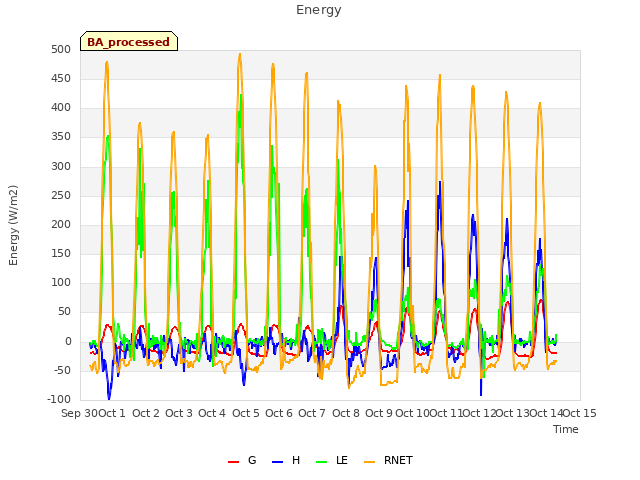Click the Energy chart title

[x=319, y=10]
